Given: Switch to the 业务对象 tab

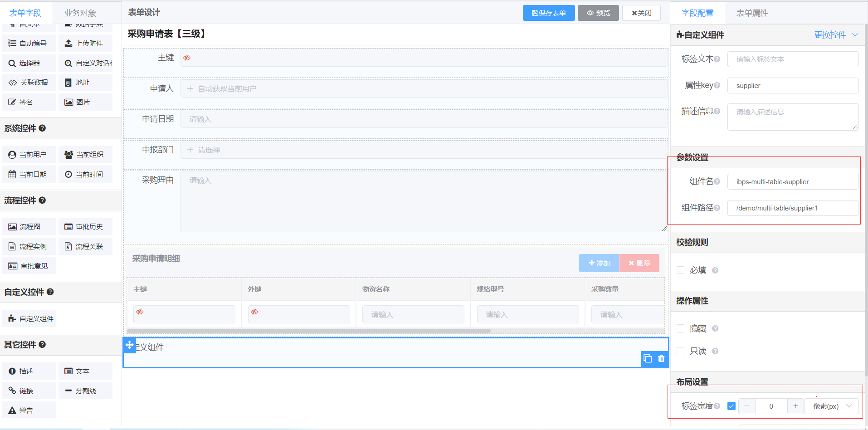Looking at the screenshot, I should point(80,13).
